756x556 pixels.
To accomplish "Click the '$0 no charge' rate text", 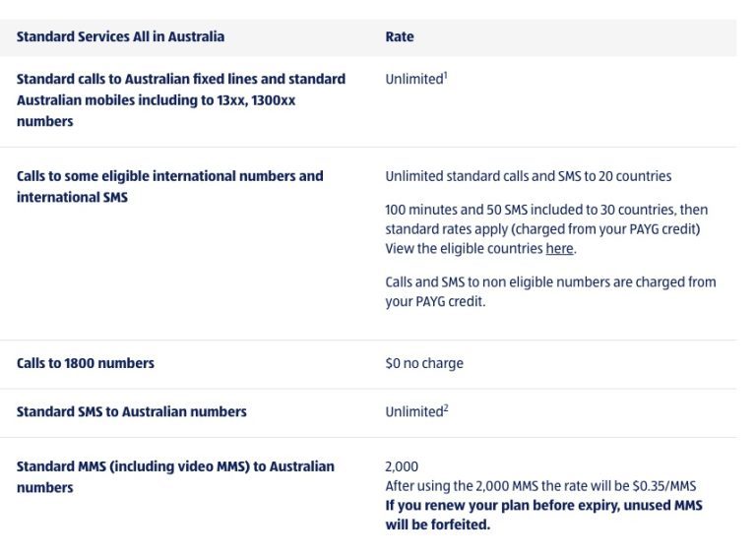I will click(x=423, y=363).
